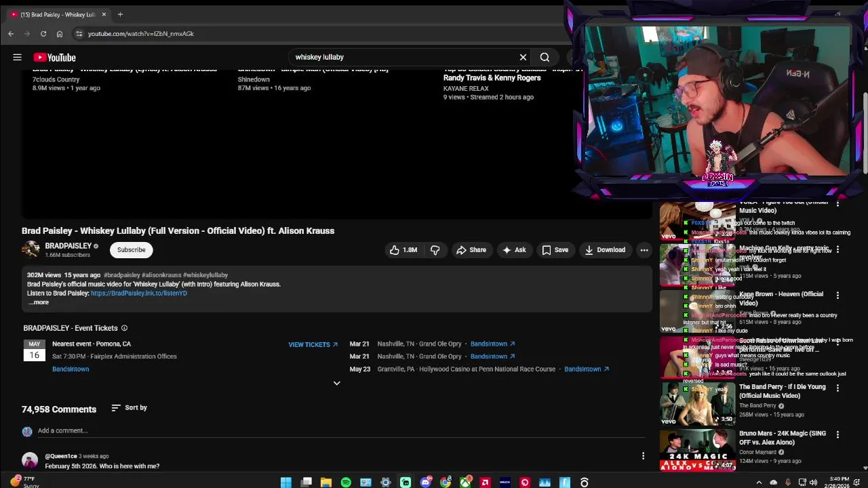
Task: Play The Band Perry If I Die Young thumbnail
Action: pyautogui.click(x=698, y=404)
